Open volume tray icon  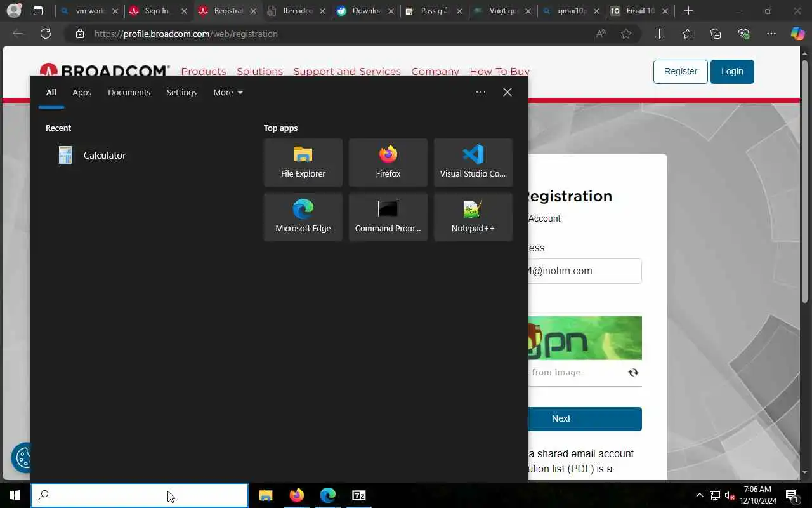730,495
